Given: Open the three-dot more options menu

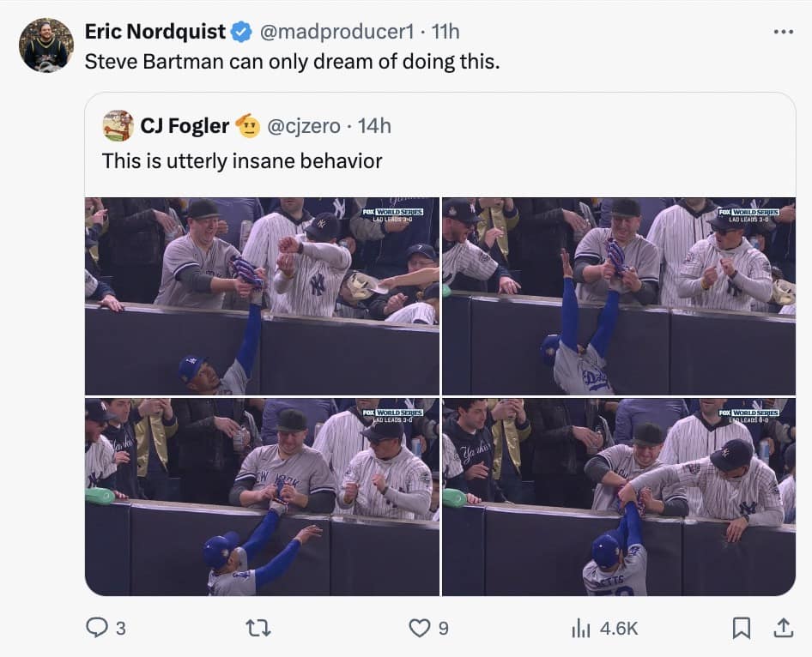Looking at the screenshot, I should (783, 32).
